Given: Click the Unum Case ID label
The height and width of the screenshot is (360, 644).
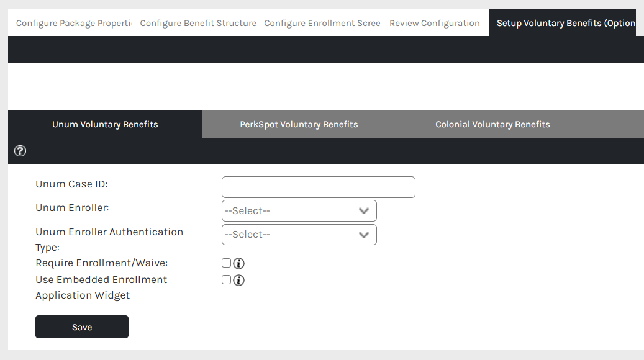Looking at the screenshot, I should 71,184.
